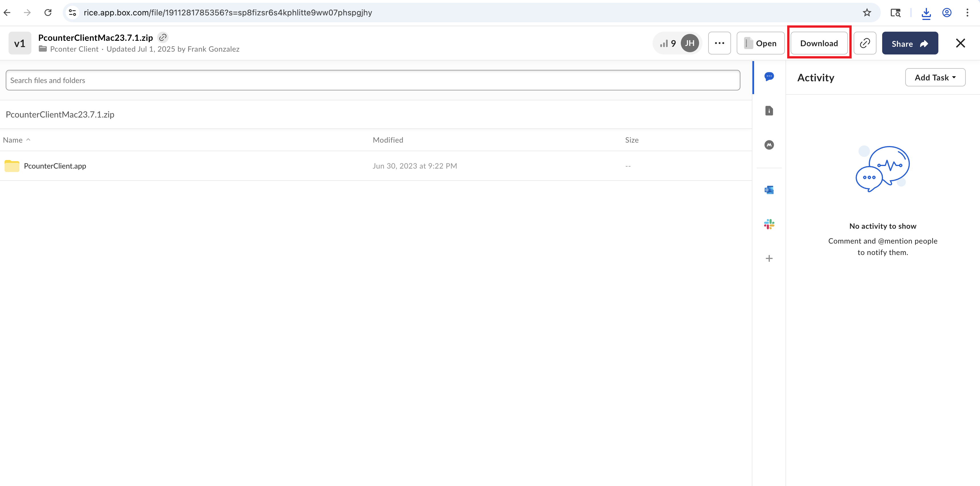Viewport: 980px width, 486px height.
Task: Open the file details info panel
Action: point(769,111)
